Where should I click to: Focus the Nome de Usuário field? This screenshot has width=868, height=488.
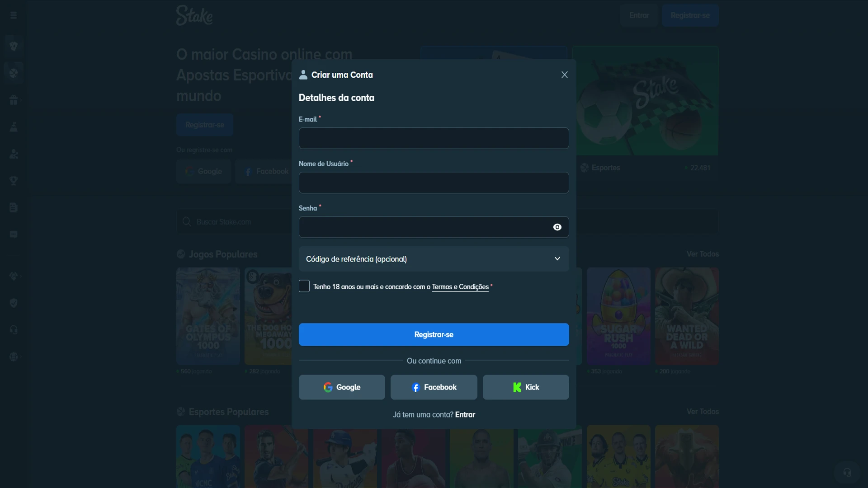(x=434, y=183)
